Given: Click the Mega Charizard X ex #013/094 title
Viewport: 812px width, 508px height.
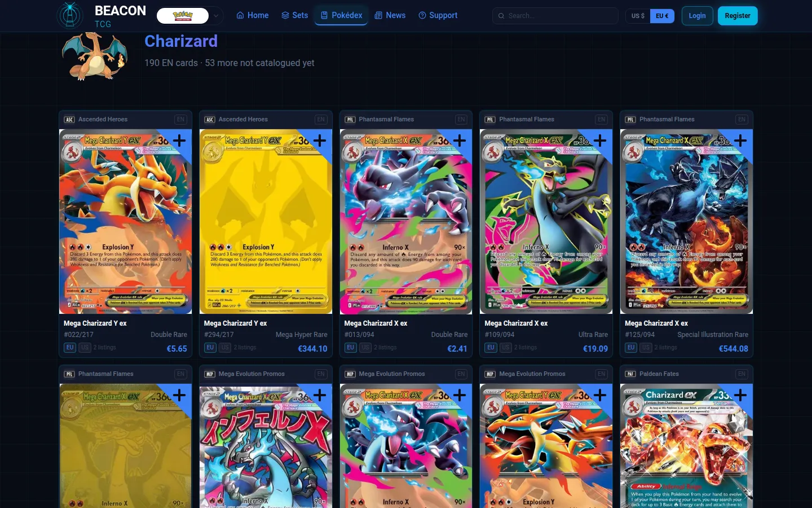Looking at the screenshot, I should pyautogui.click(x=376, y=323).
